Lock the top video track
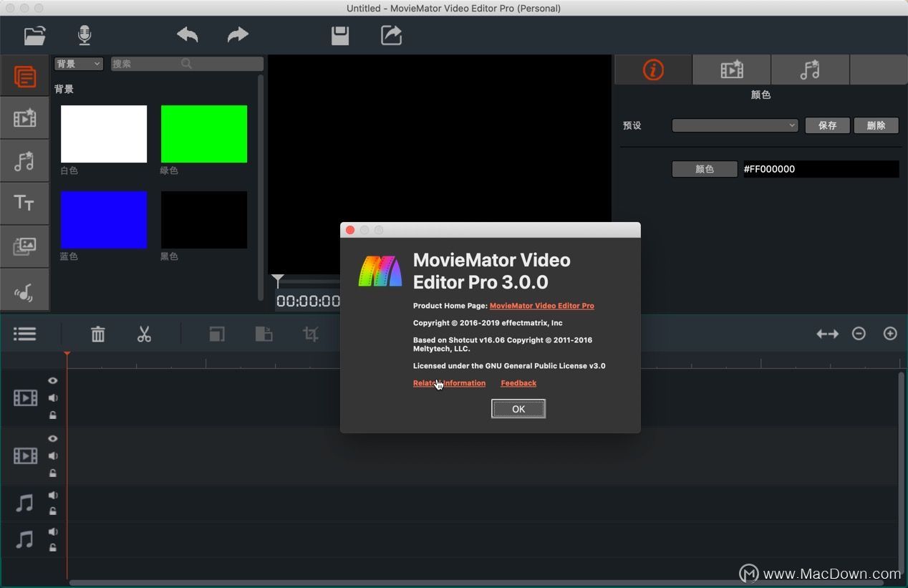This screenshot has width=908, height=588. click(52, 415)
